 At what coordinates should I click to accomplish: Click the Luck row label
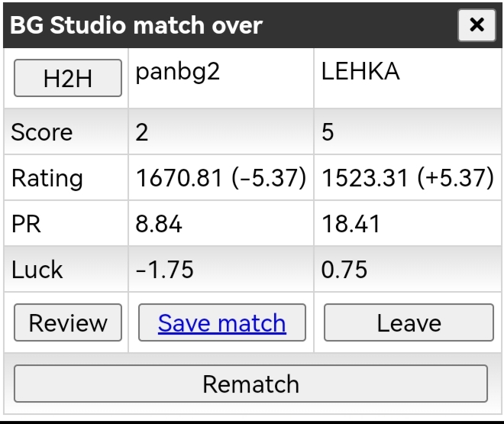pos(37,270)
